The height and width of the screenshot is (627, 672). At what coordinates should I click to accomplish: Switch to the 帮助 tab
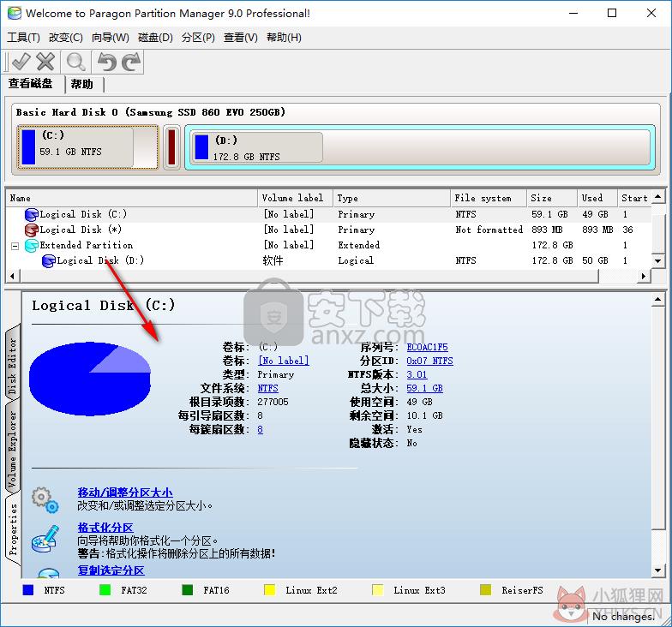coord(82,84)
